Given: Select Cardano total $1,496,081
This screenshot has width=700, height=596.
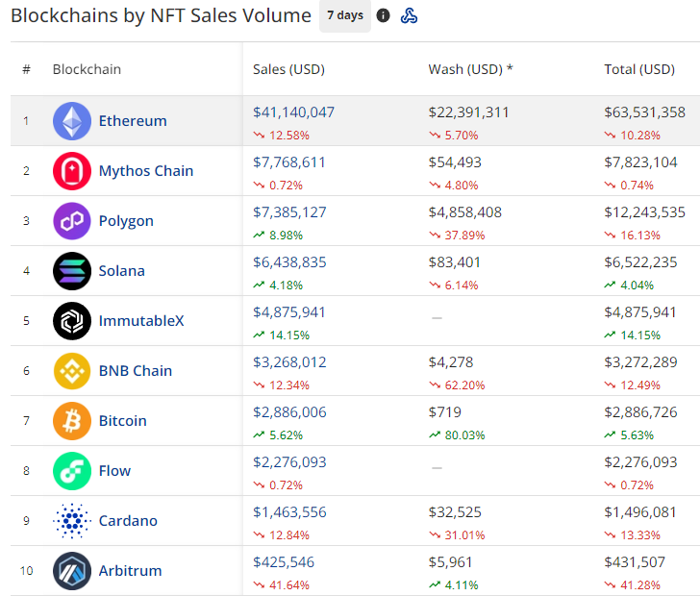Looking at the screenshot, I should click(x=640, y=512).
